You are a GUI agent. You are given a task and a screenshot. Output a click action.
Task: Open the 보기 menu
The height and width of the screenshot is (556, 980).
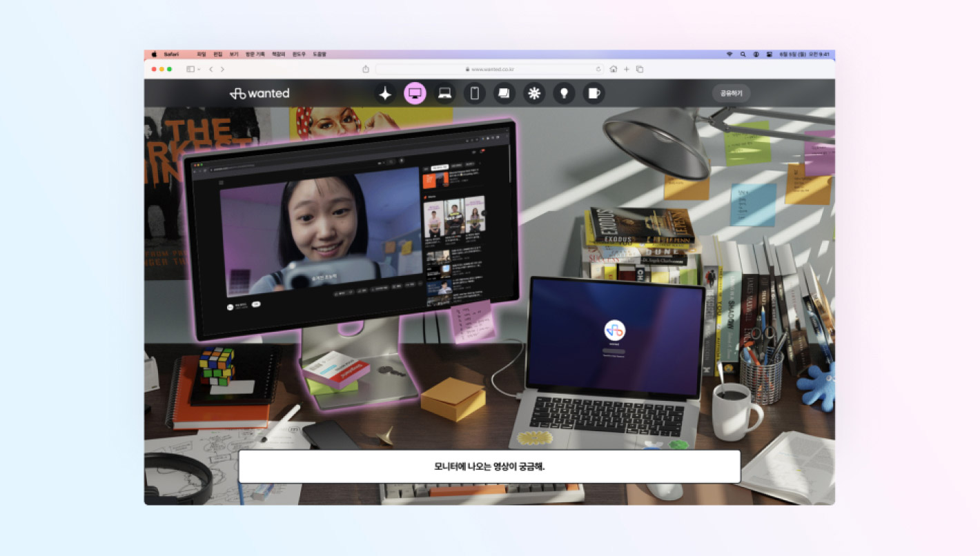point(234,54)
